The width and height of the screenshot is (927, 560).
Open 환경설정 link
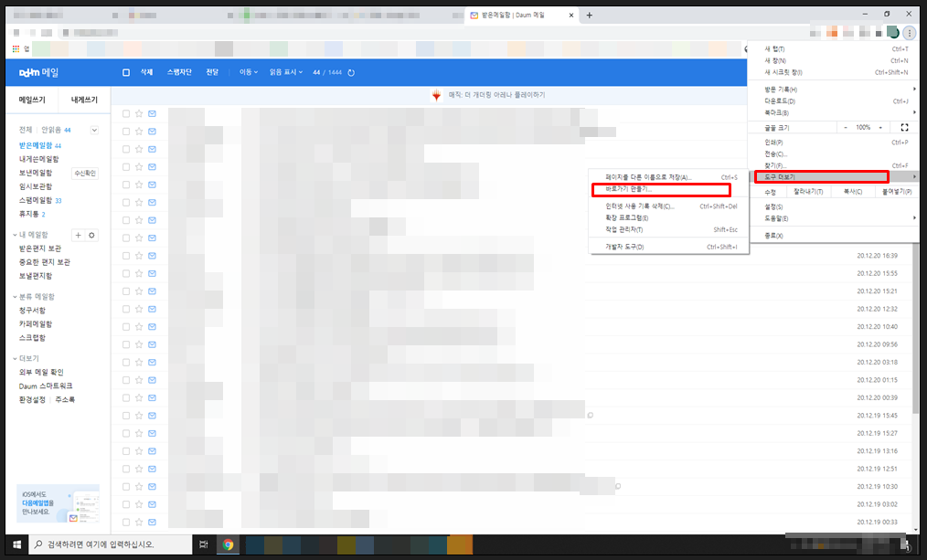[32, 400]
